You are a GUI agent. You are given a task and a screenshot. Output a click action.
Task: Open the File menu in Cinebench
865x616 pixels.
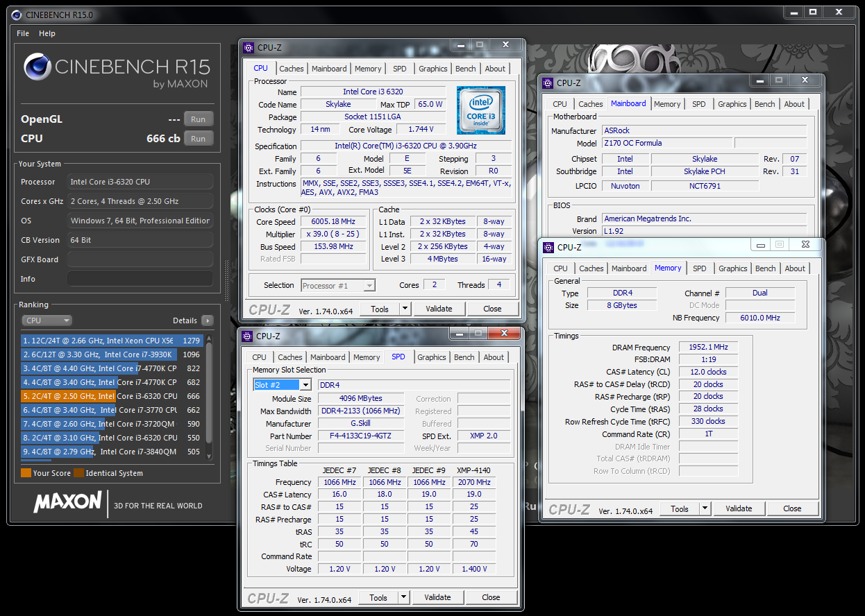point(23,33)
